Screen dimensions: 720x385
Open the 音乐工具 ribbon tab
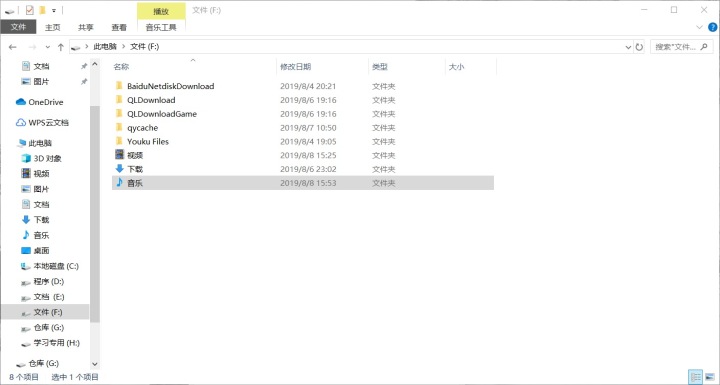click(161, 27)
